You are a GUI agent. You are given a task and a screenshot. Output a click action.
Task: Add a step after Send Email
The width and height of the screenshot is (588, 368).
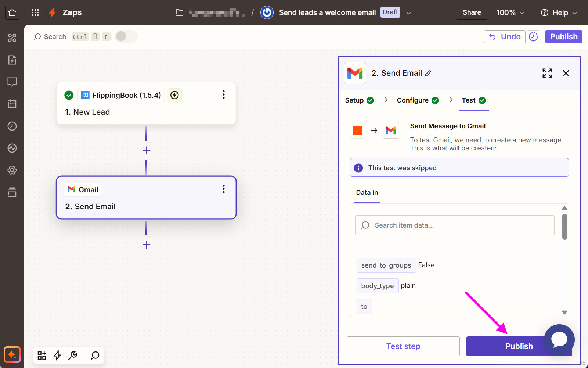tap(146, 244)
